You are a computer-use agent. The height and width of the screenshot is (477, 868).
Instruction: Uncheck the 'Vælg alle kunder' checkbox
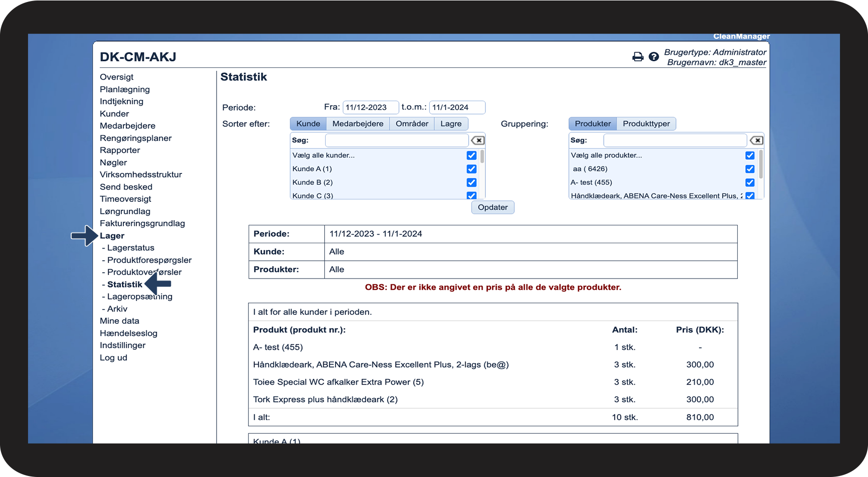click(472, 155)
